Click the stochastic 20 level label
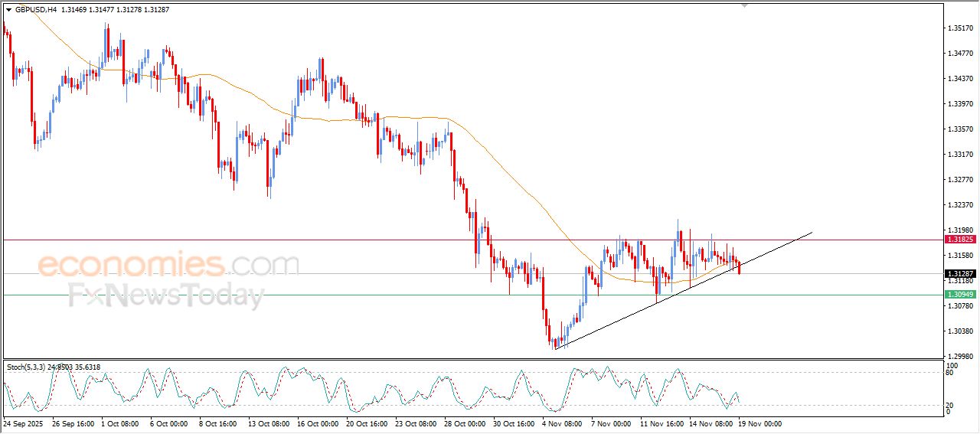980x434 pixels. point(950,405)
